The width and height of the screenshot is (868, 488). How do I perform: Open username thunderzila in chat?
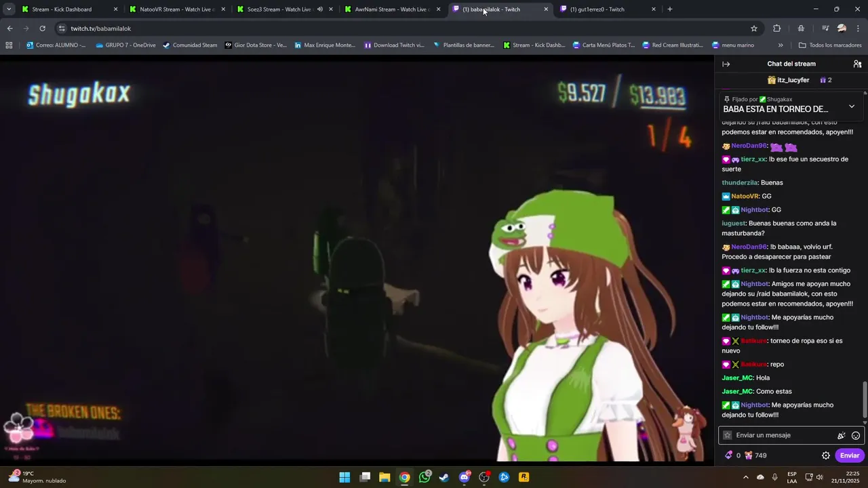pyautogui.click(x=739, y=182)
